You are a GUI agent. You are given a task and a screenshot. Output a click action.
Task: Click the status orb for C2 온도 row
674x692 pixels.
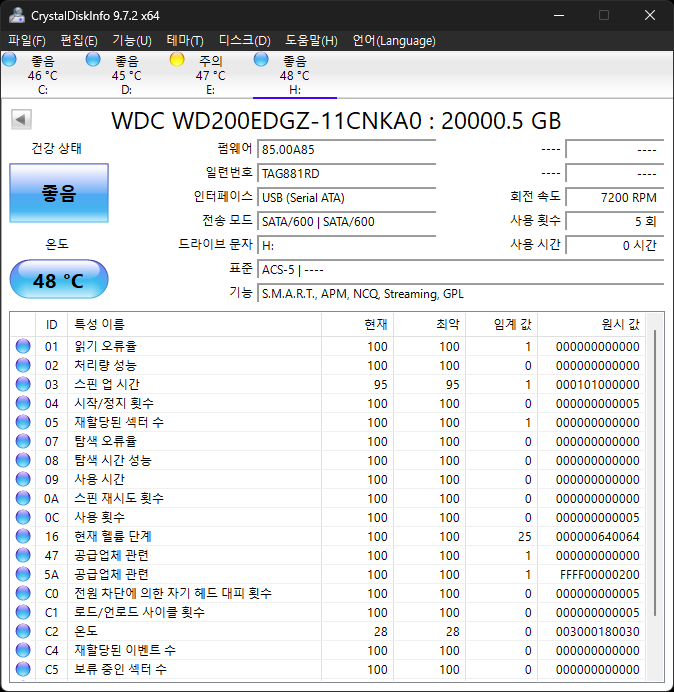click(x=23, y=632)
